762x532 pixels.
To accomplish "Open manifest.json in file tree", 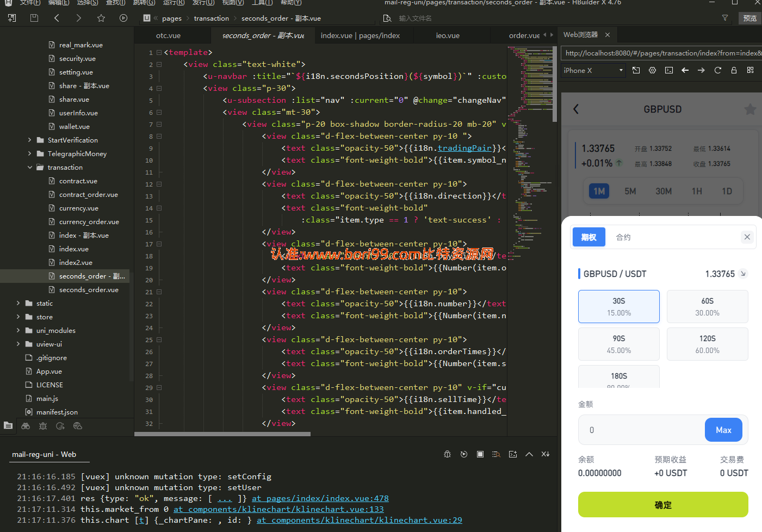I will (57, 412).
